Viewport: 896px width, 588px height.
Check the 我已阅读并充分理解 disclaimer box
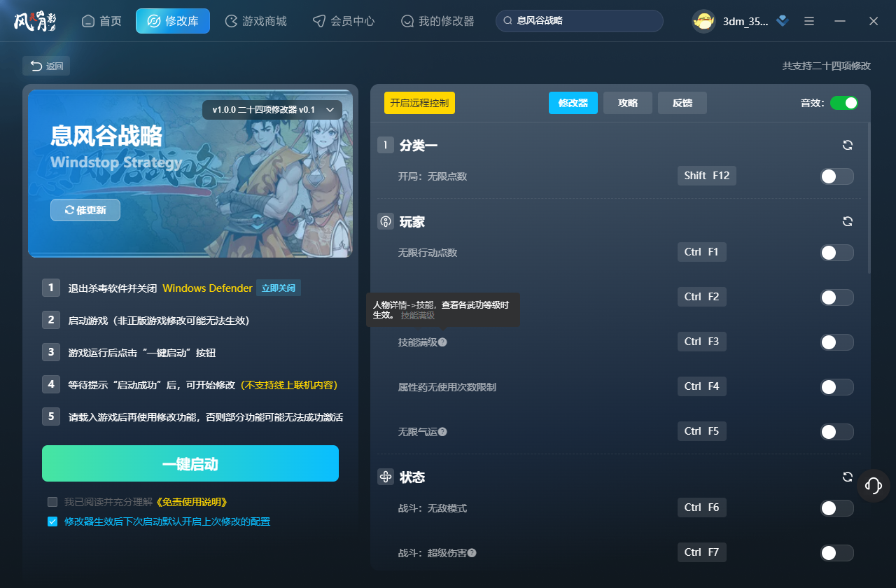52,502
